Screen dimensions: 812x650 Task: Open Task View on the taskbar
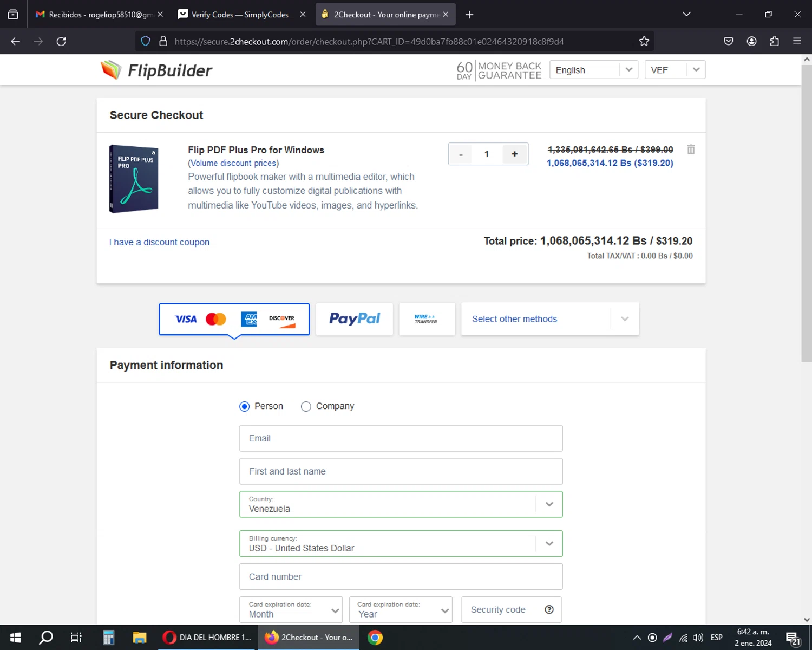click(76, 638)
